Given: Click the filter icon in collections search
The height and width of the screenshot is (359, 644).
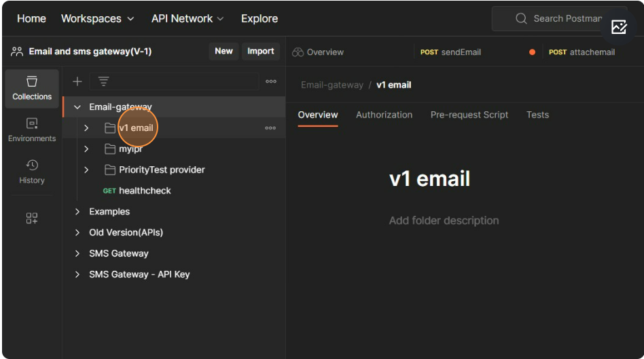Looking at the screenshot, I should coord(103,81).
